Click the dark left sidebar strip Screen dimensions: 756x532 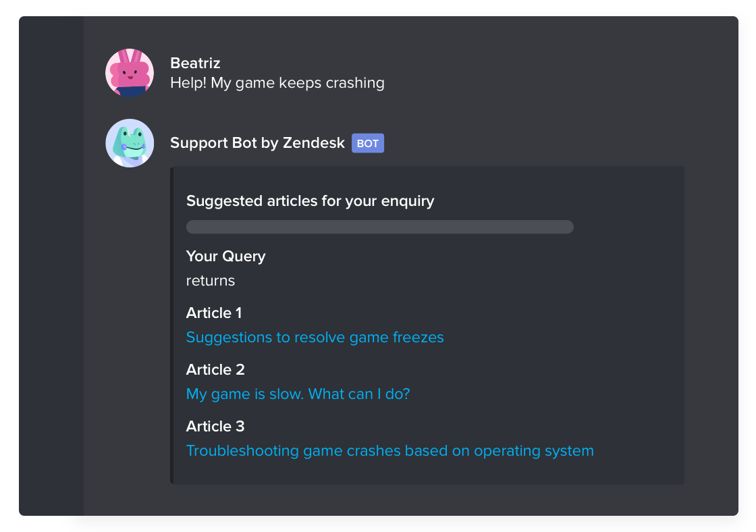point(51,266)
